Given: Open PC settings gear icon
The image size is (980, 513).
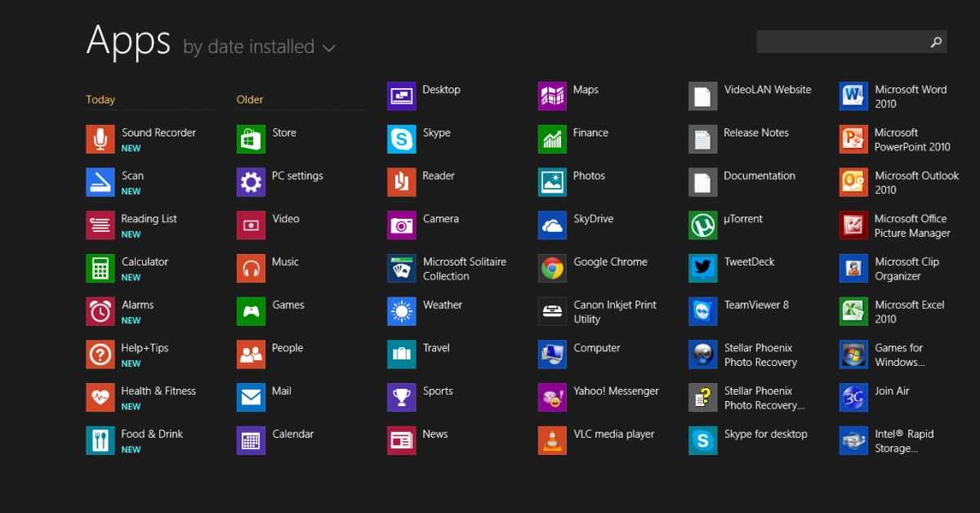Looking at the screenshot, I should click(251, 182).
